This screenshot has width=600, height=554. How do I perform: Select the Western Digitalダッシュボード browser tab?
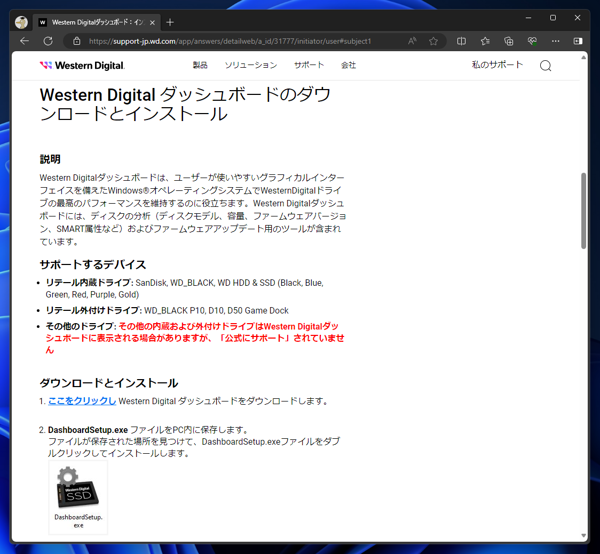click(98, 23)
